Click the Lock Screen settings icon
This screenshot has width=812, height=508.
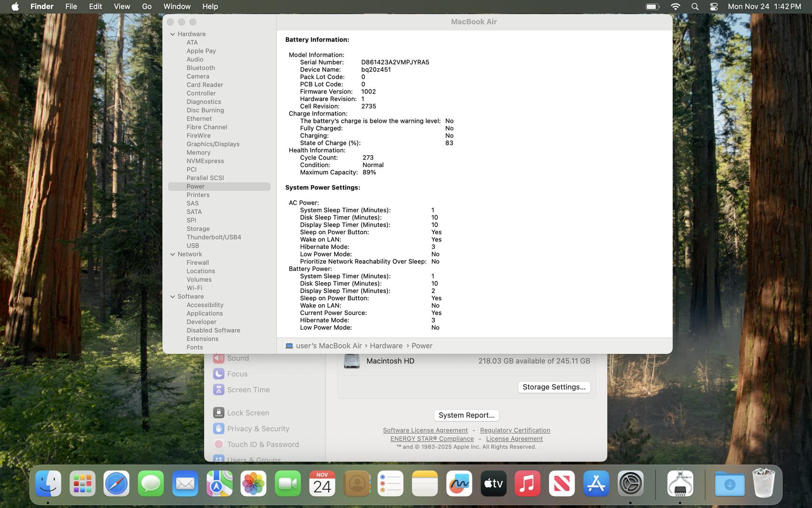pos(219,413)
